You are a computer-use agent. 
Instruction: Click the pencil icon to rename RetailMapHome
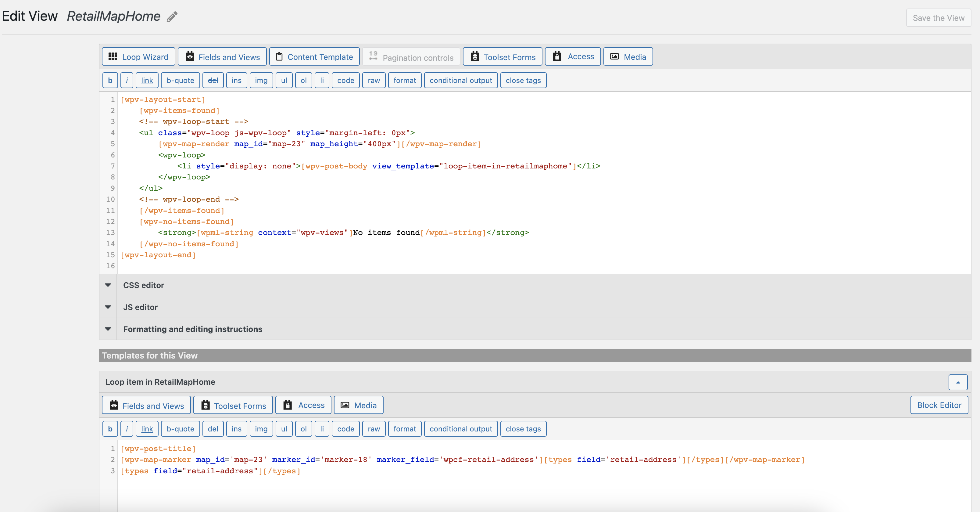click(172, 16)
